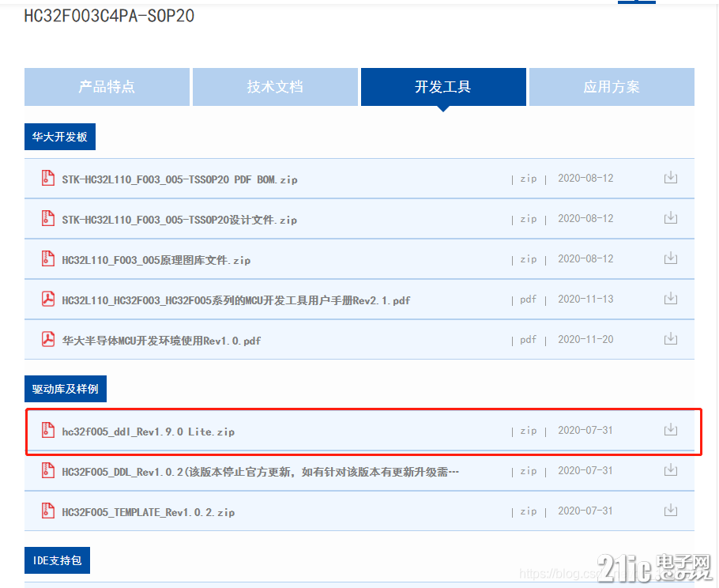
Task: Open HC32F005_DDL_Rev1.0.2 discontinued version link
Action: coord(261,472)
